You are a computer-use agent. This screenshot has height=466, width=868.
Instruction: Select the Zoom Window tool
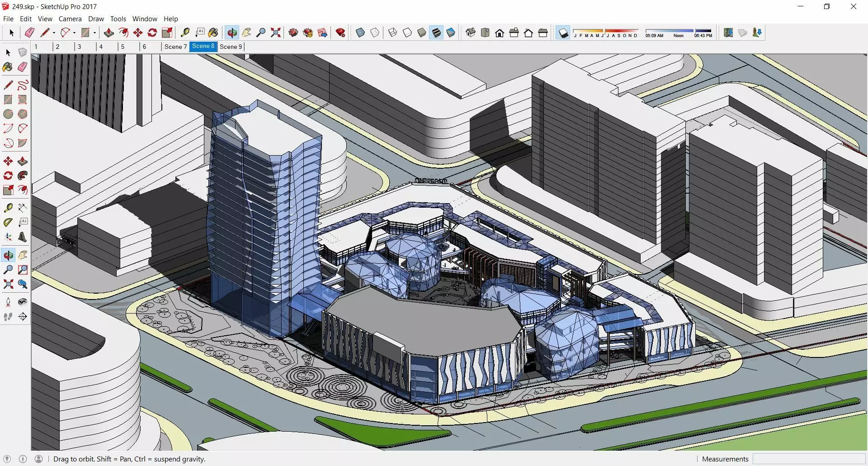pos(23,270)
